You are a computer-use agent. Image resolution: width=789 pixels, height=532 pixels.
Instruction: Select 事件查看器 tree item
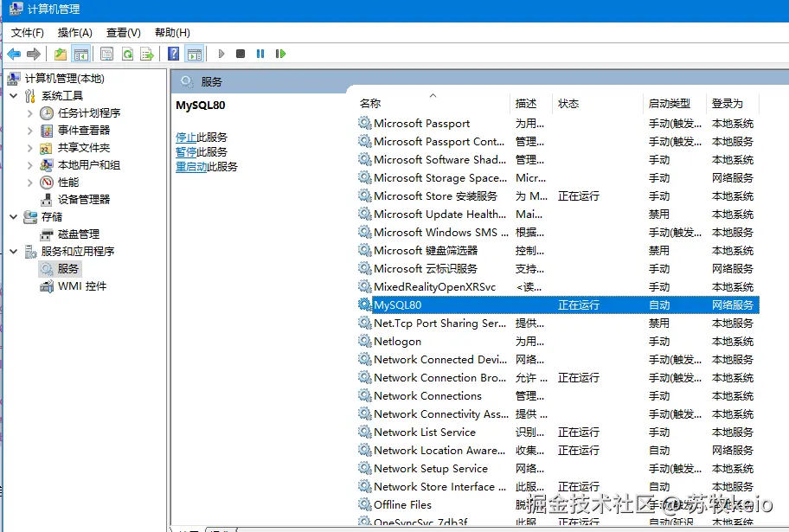tap(84, 131)
